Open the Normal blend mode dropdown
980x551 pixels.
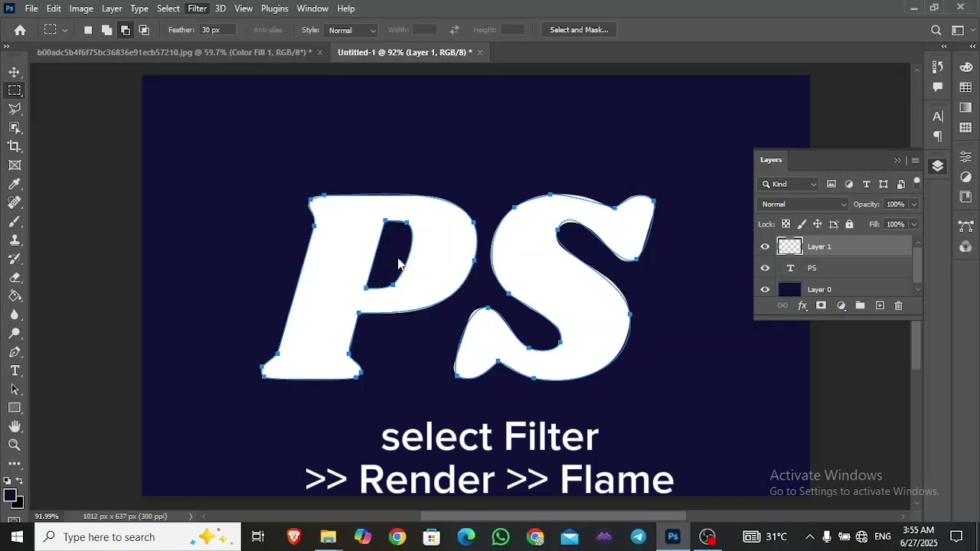[x=803, y=204]
